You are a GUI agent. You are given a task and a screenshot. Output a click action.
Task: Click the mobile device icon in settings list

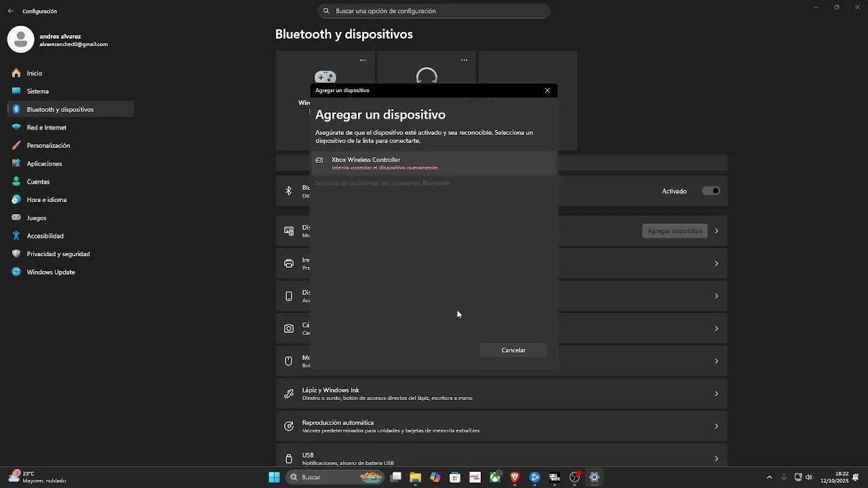289,296
